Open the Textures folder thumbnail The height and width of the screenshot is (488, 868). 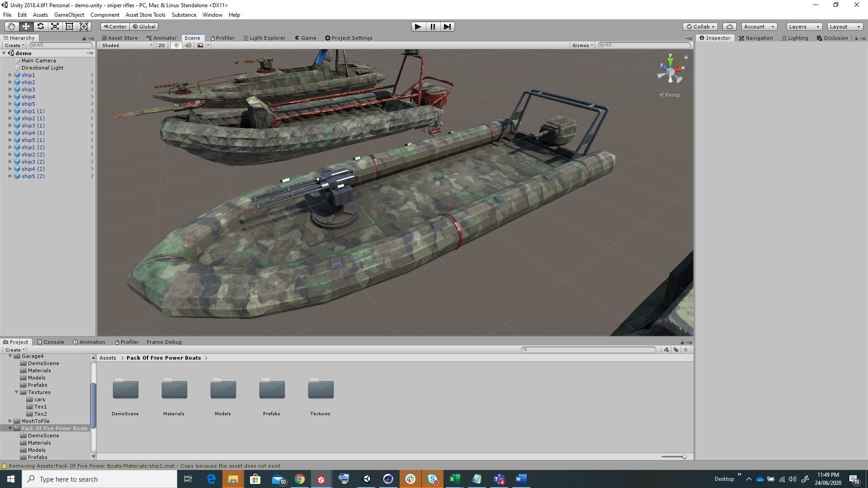[321, 389]
